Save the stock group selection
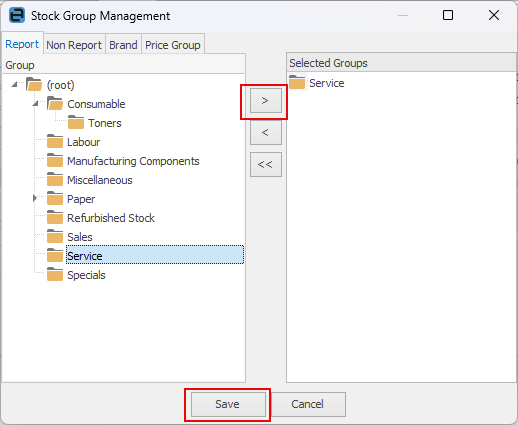Viewport: 518px width, 425px height. click(x=228, y=404)
